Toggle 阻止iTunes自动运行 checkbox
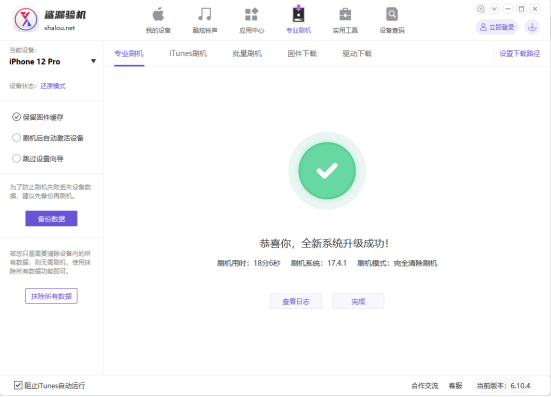This screenshot has width=551, height=397. tap(18, 385)
